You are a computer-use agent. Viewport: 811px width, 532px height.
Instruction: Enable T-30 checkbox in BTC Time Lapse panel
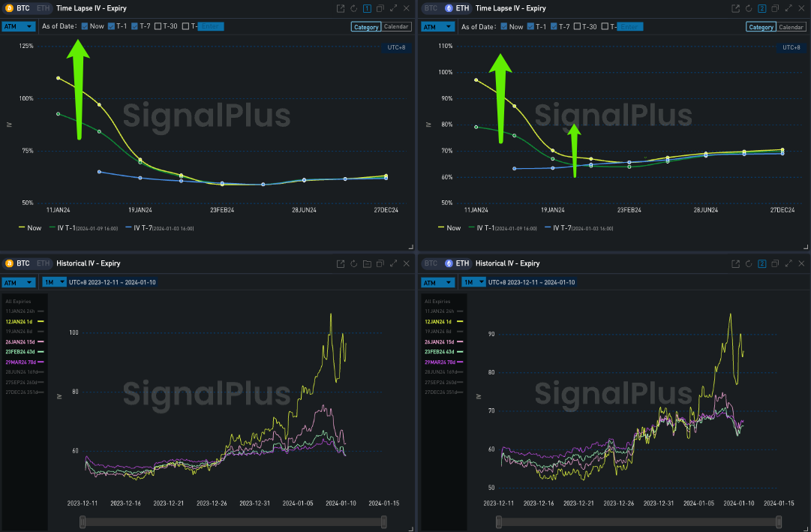pos(158,26)
